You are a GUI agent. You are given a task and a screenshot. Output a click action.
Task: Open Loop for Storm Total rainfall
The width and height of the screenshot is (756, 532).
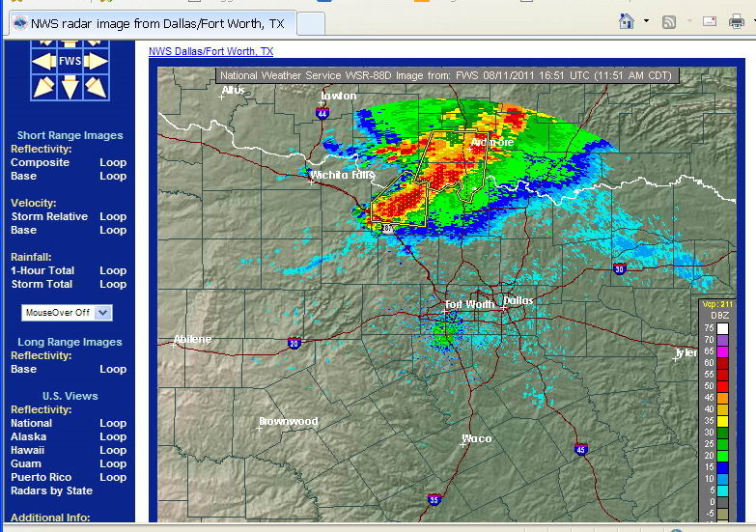pyautogui.click(x=113, y=284)
